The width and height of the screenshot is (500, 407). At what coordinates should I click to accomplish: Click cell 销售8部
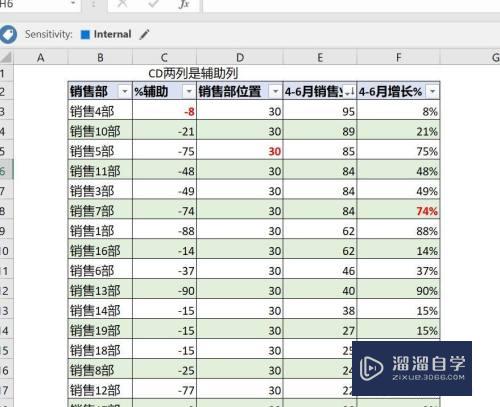100,370
